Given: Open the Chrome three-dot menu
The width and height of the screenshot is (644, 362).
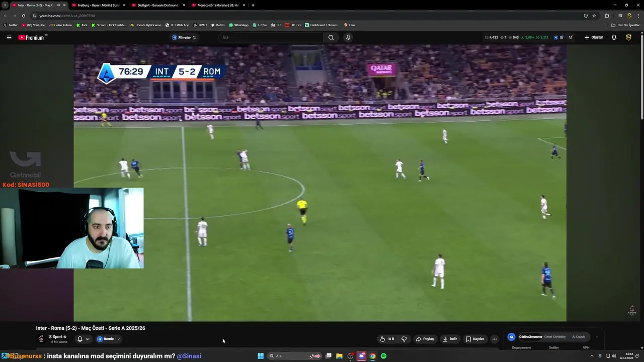Looking at the screenshot, I should [638, 16].
